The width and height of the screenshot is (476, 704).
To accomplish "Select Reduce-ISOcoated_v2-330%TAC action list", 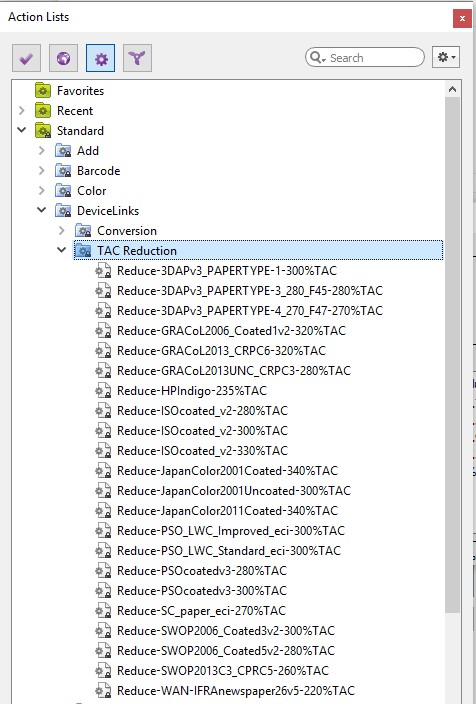I will click(x=202, y=451).
